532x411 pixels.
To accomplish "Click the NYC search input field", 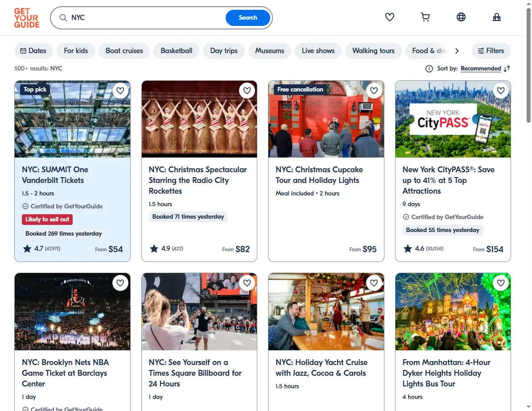I will (x=146, y=18).
